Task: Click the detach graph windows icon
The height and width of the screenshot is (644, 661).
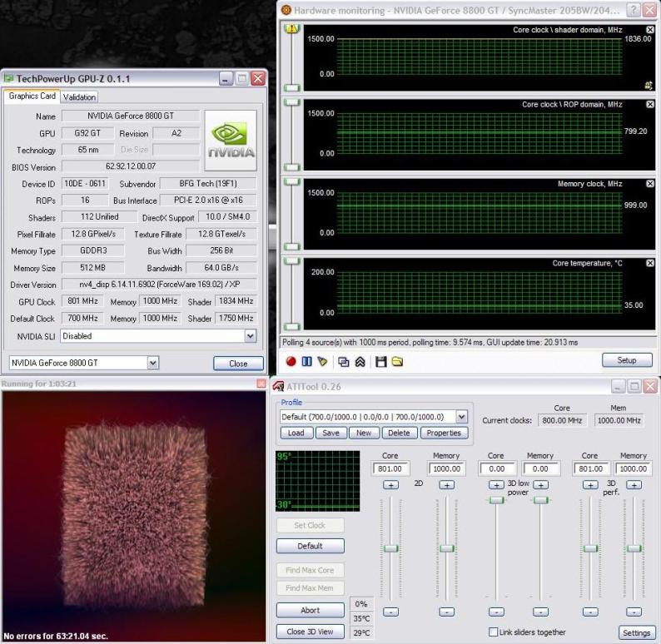Action: click(x=344, y=362)
